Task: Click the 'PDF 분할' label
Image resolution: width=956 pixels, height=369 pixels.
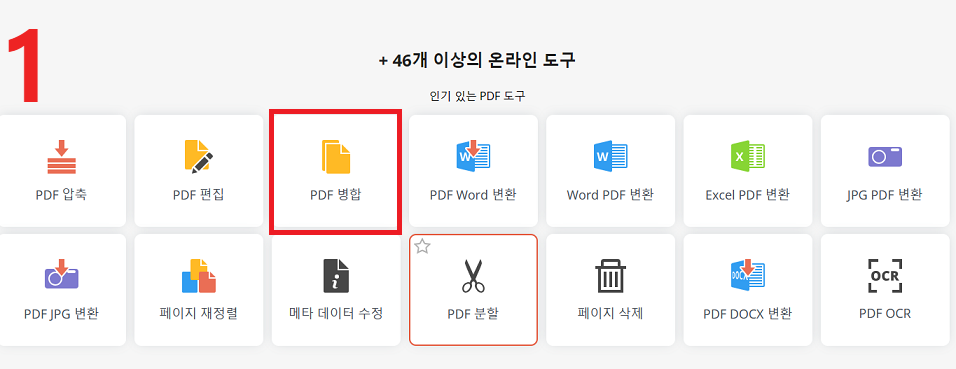Action: [x=473, y=313]
